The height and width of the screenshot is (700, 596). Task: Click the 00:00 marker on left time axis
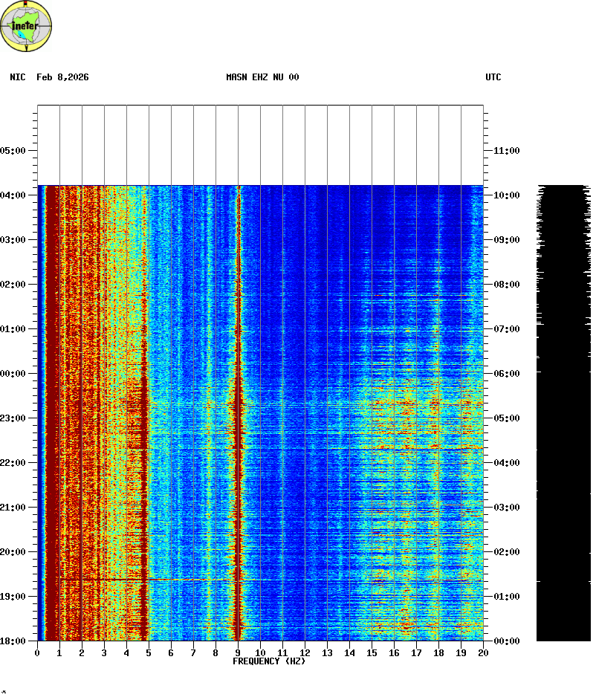13,373
